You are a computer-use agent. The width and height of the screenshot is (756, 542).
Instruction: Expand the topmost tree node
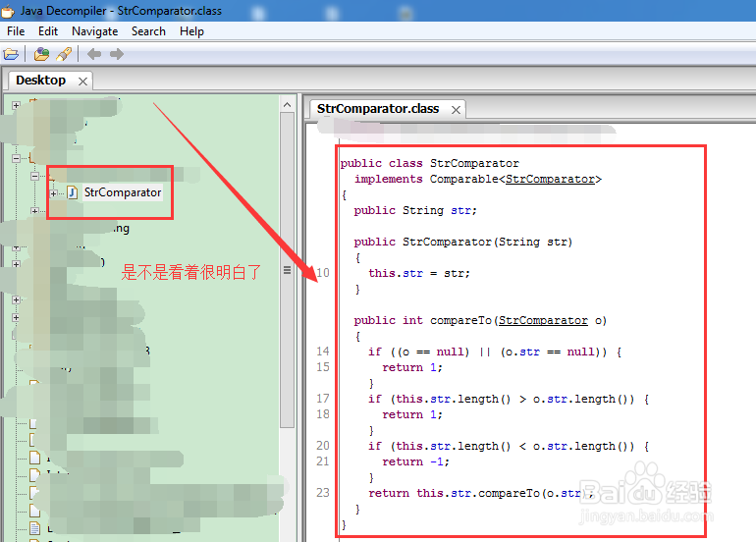[x=16, y=105]
